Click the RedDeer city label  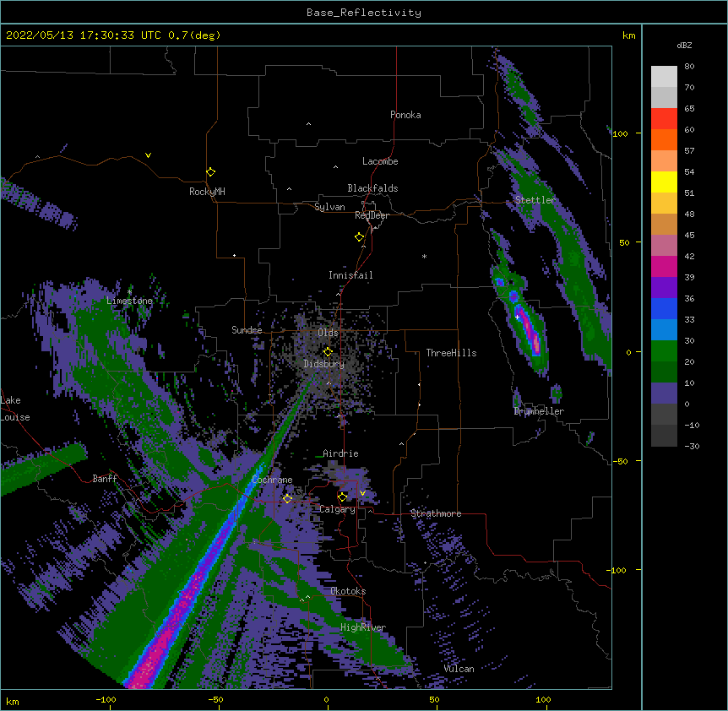pos(372,215)
